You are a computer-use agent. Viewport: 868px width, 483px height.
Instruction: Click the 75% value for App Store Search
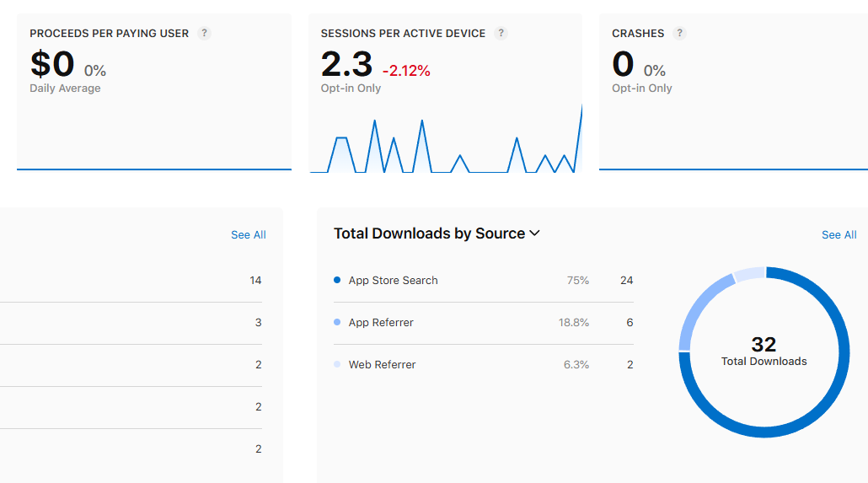[x=578, y=280]
